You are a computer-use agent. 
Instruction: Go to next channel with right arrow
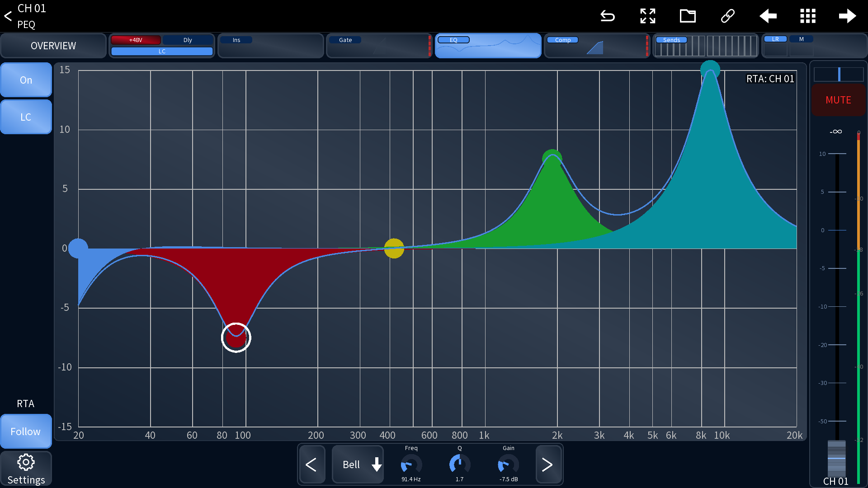coord(847,16)
